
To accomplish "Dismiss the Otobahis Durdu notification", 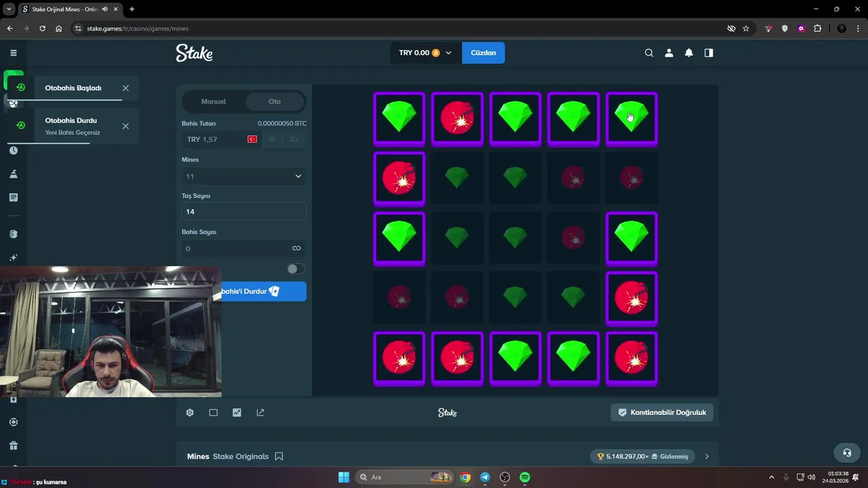I will pyautogui.click(x=125, y=126).
